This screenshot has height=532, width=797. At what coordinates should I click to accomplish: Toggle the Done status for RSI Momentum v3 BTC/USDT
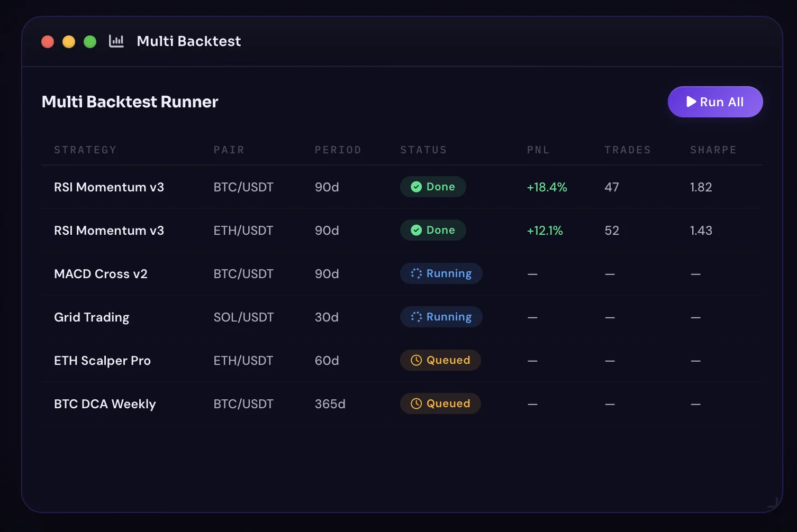pyautogui.click(x=433, y=187)
